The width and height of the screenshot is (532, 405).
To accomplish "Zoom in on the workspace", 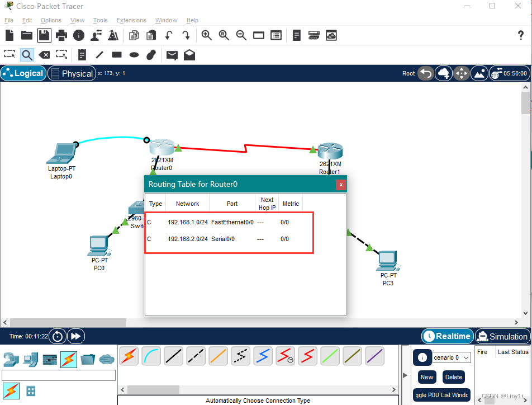I will pos(207,35).
